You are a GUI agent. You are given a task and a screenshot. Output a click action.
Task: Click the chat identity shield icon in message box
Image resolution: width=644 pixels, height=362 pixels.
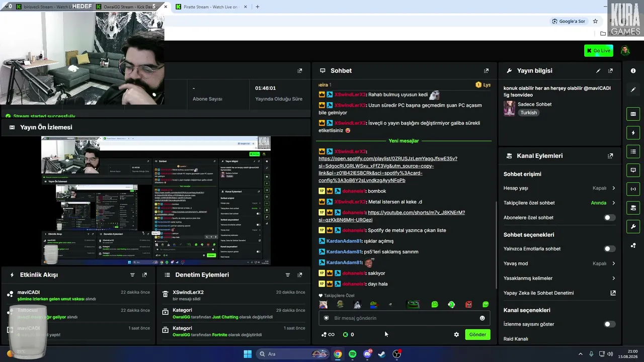pyautogui.click(x=326, y=318)
